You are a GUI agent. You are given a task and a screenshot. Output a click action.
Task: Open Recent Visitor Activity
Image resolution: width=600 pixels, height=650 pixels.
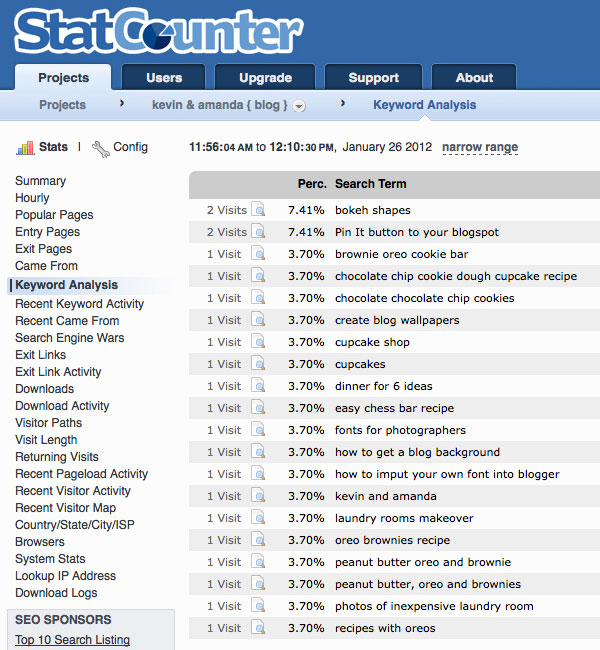(73, 491)
